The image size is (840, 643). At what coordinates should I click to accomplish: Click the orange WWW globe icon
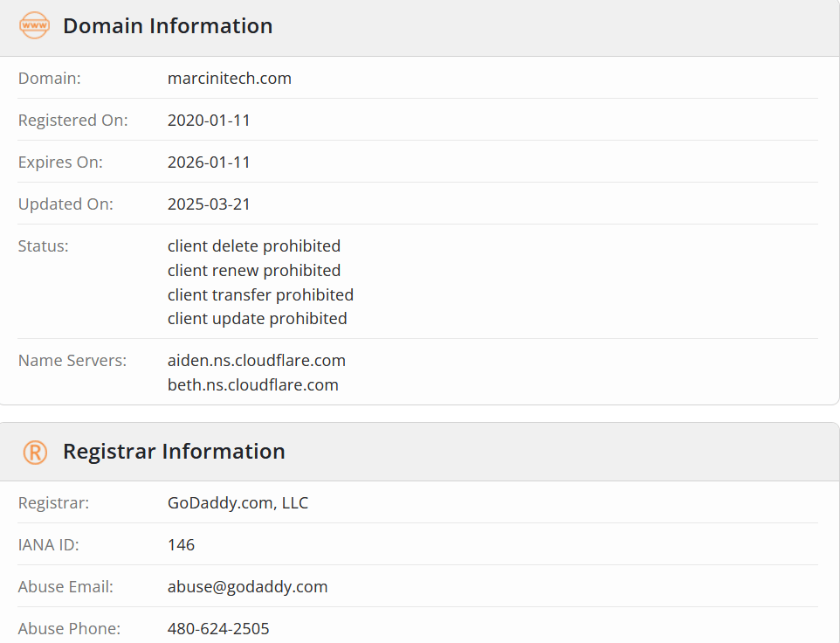(x=34, y=25)
